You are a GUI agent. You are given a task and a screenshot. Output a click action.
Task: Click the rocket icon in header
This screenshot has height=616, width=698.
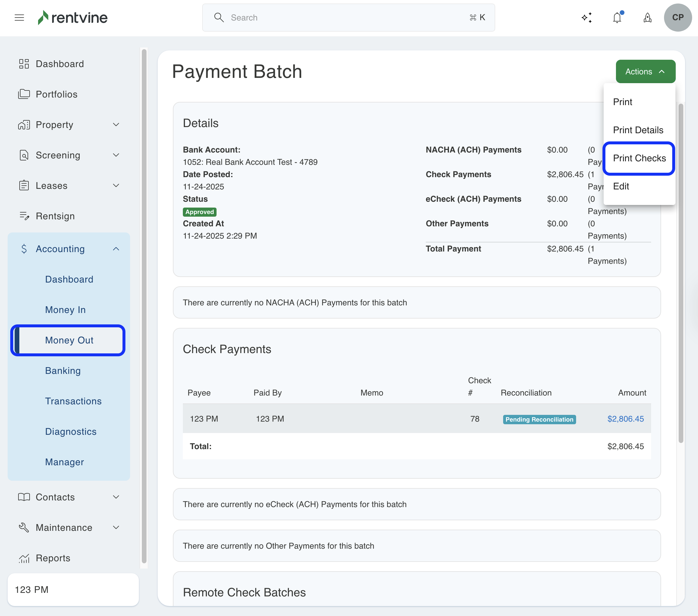point(647,17)
